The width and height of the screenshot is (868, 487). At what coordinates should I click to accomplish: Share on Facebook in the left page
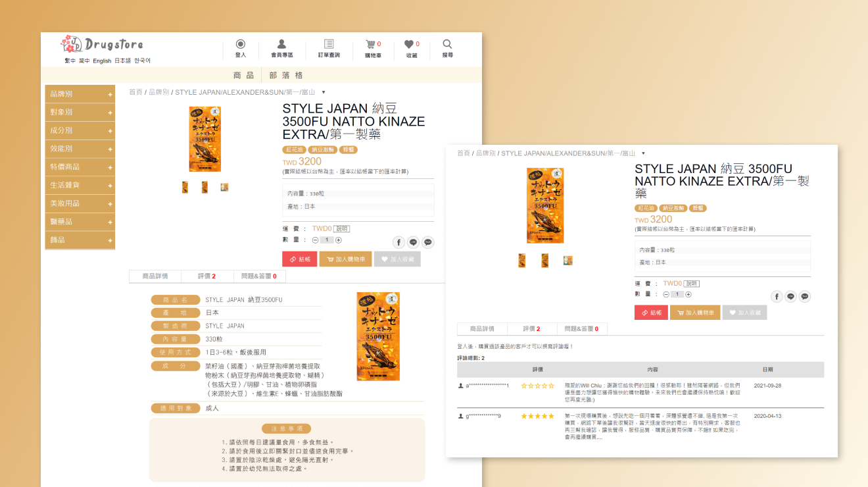(x=398, y=242)
